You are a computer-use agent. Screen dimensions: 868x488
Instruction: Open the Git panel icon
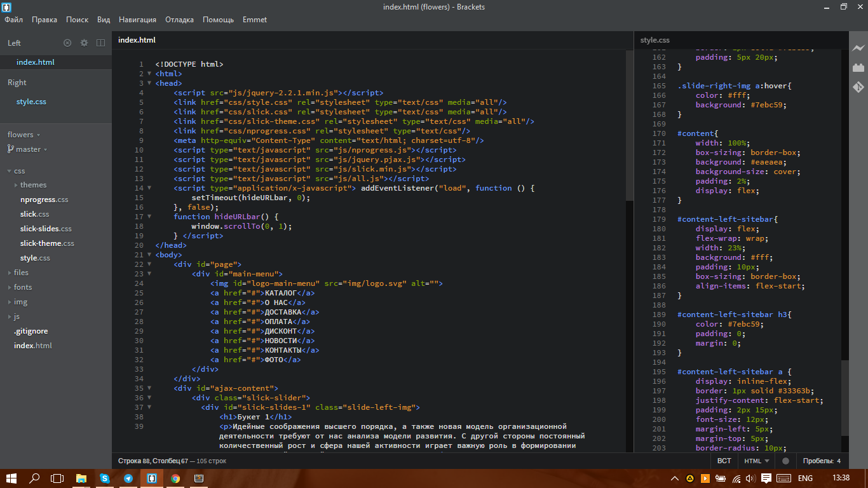[x=858, y=87]
